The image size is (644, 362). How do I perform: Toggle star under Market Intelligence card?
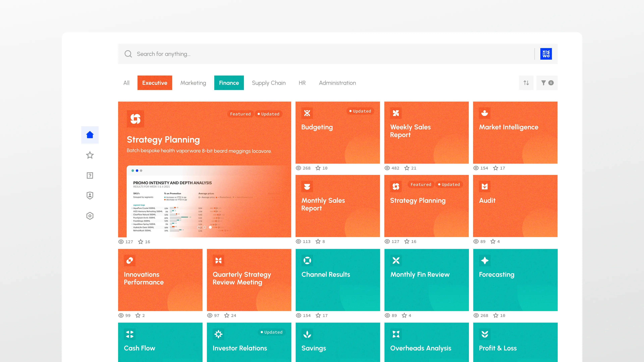(495, 168)
